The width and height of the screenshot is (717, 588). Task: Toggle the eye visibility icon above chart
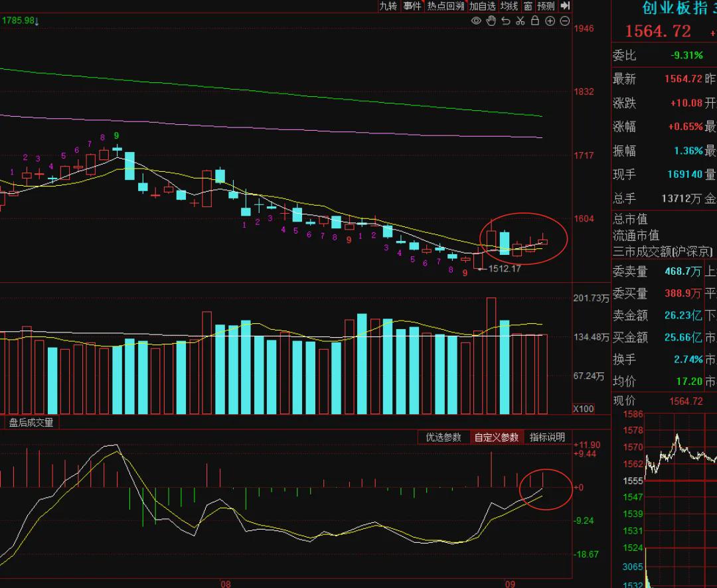(476, 21)
